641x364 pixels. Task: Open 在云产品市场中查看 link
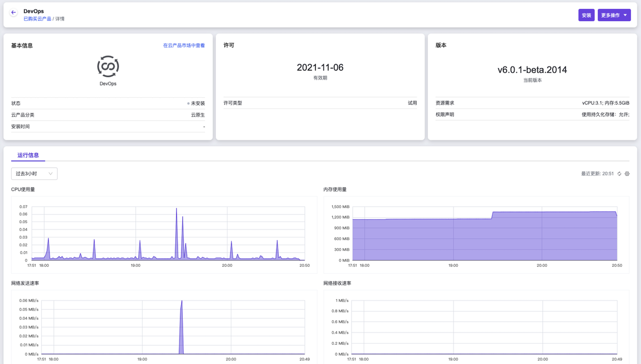(184, 46)
